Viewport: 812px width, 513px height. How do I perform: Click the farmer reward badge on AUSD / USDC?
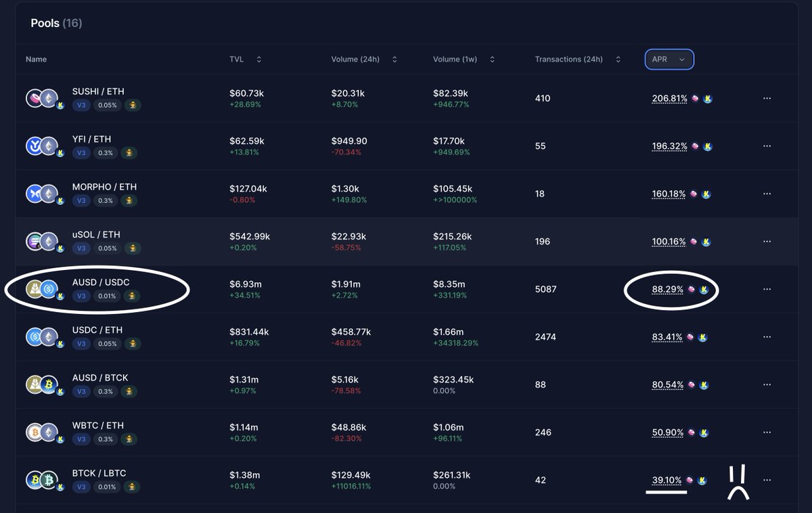[133, 296]
